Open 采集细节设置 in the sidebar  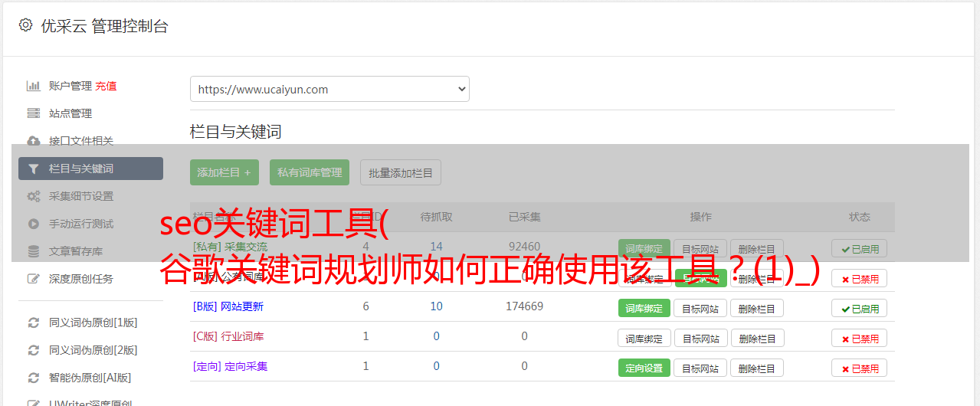coord(81,196)
